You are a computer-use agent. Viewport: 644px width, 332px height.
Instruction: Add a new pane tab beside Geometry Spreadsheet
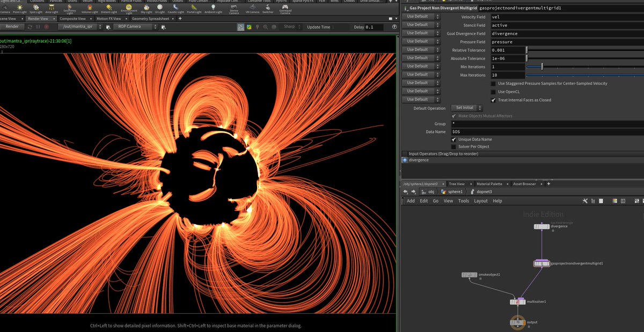click(180, 19)
